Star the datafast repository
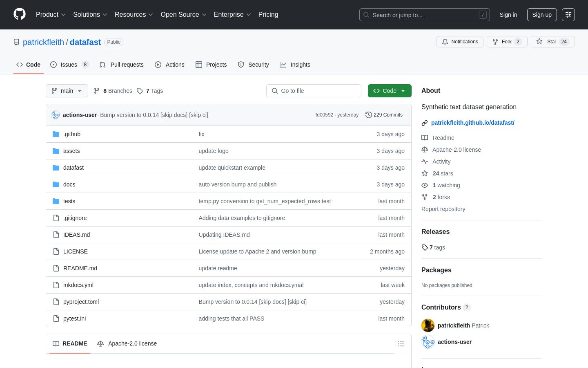Screen dimensions: 588x368 [x=552, y=42]
